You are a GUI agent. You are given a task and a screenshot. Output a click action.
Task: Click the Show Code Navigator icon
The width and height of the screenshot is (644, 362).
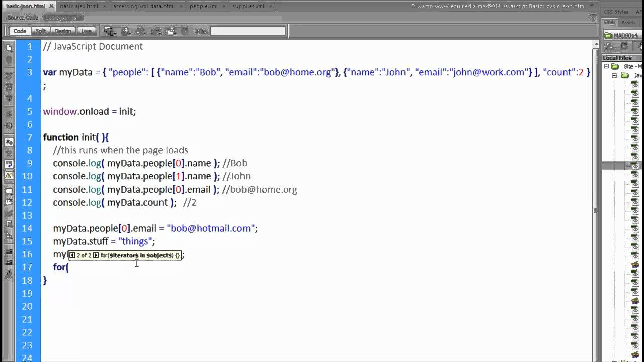tap(9, 60)
